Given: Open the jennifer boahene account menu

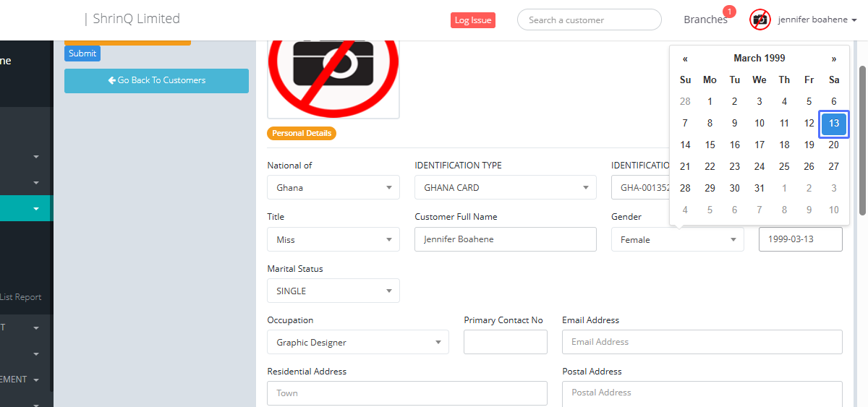Looking at the screenshot, I should [817, 20].
